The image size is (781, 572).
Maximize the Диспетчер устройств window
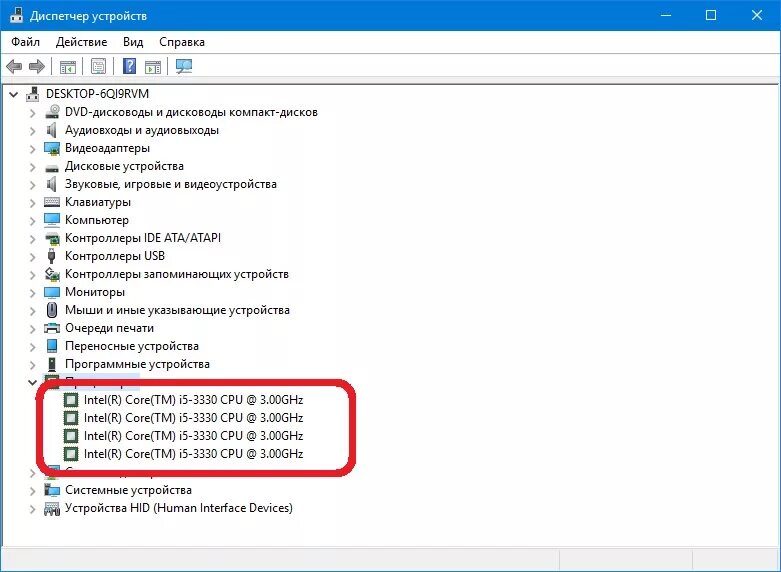(711, 15)
